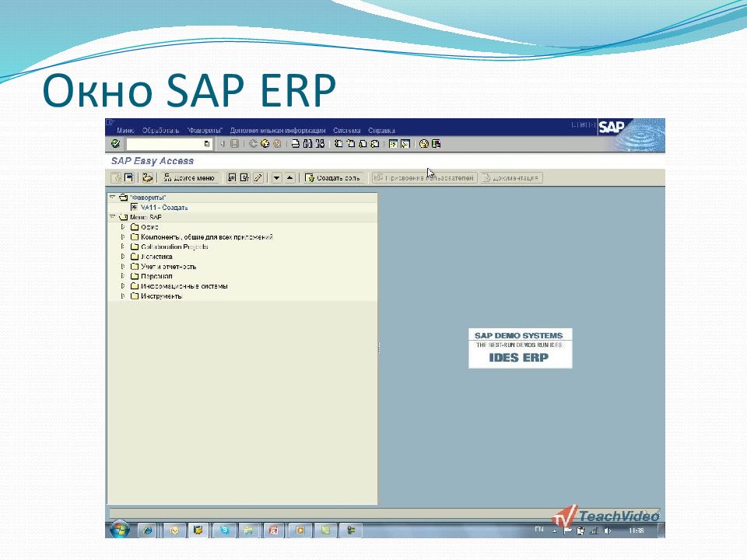
Task: Click the Документация button
Action: 512,177
